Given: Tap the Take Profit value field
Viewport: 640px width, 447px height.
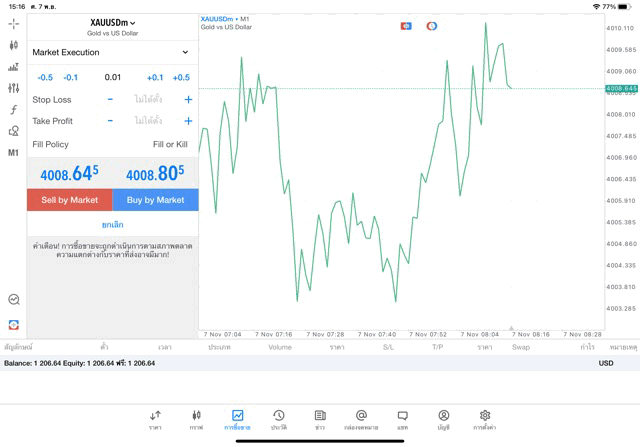Looking at the screenshot, I should click(x=148, y=121).
